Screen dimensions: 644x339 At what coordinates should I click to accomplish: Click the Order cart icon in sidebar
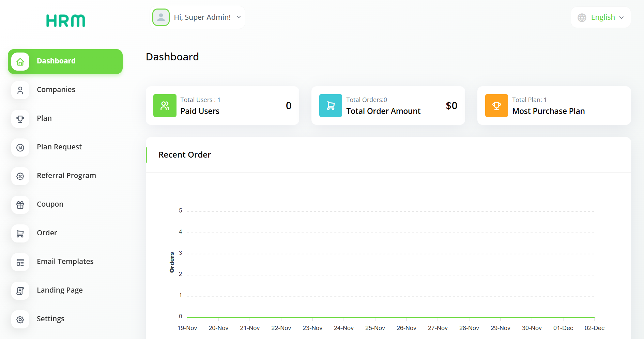point(20,234)
